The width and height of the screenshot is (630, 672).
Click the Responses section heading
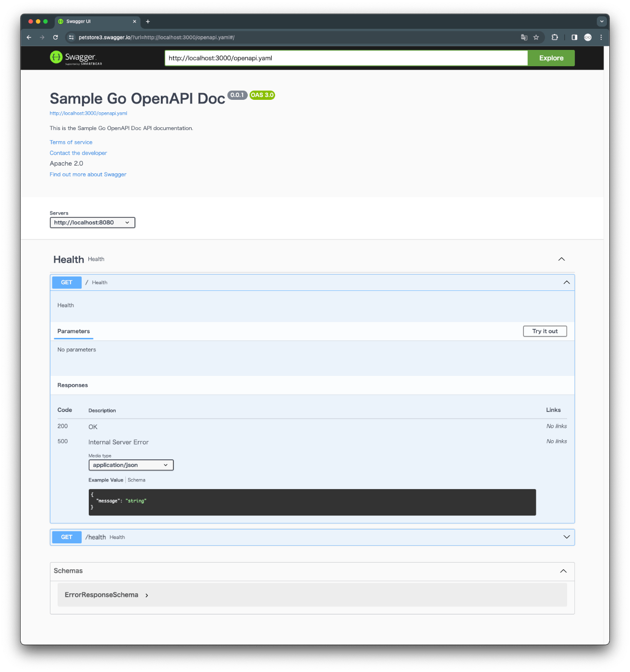click(73, 385)
